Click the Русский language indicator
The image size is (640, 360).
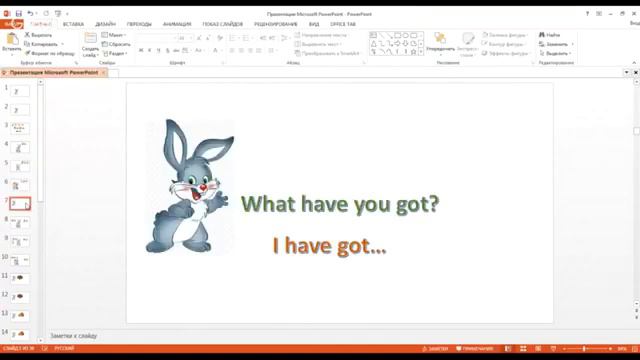coord(64,349)
